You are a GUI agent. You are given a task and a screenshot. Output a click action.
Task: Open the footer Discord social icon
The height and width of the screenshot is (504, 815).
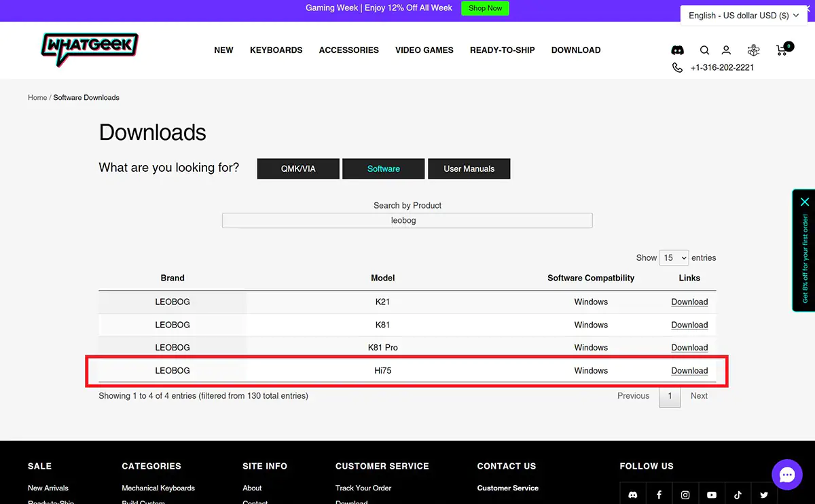pos(633,495)
